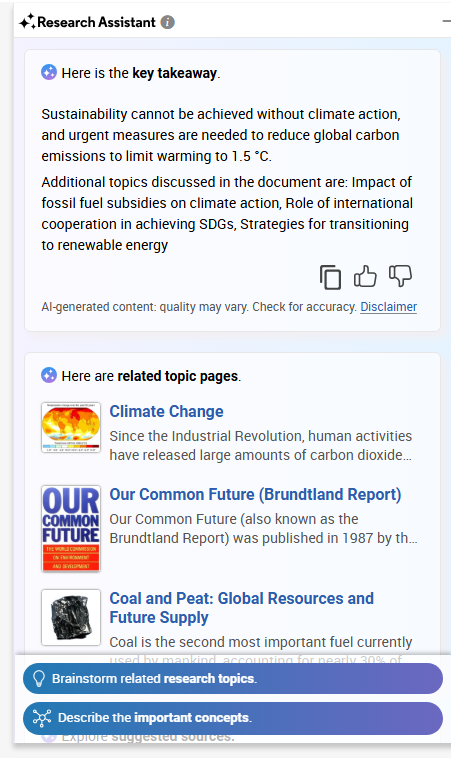The image size is (451, 758).
Task: Open the Climate Change topic page
Action: pyautogui.click(x=166, y=411)
